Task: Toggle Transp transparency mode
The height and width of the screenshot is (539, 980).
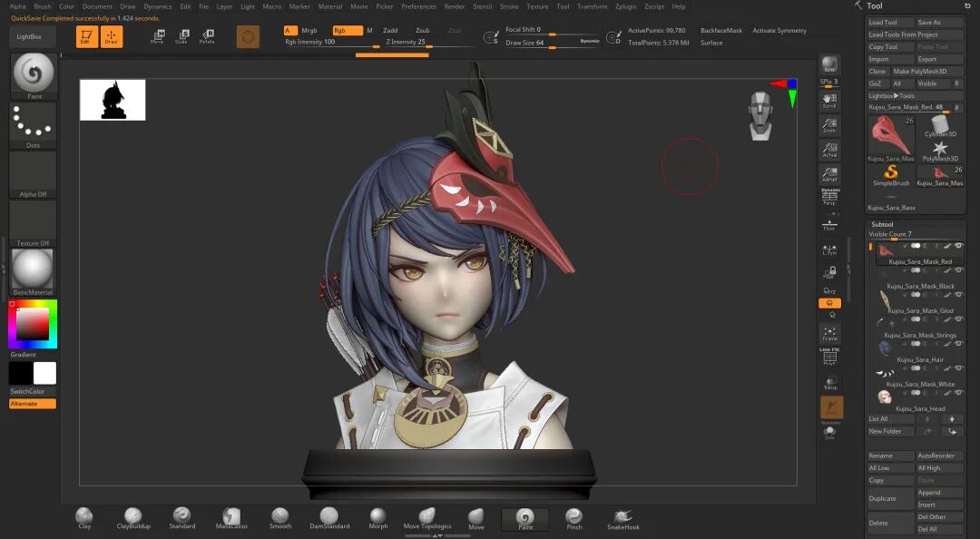Action: coord(829,383)
